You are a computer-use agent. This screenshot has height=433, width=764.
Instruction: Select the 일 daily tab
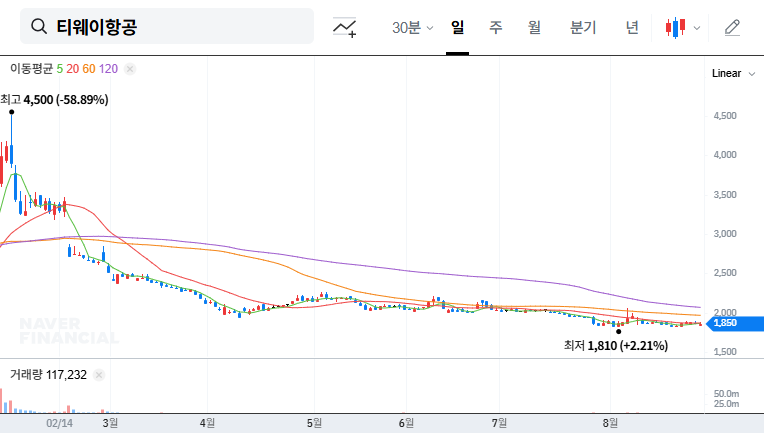(457, 27)
